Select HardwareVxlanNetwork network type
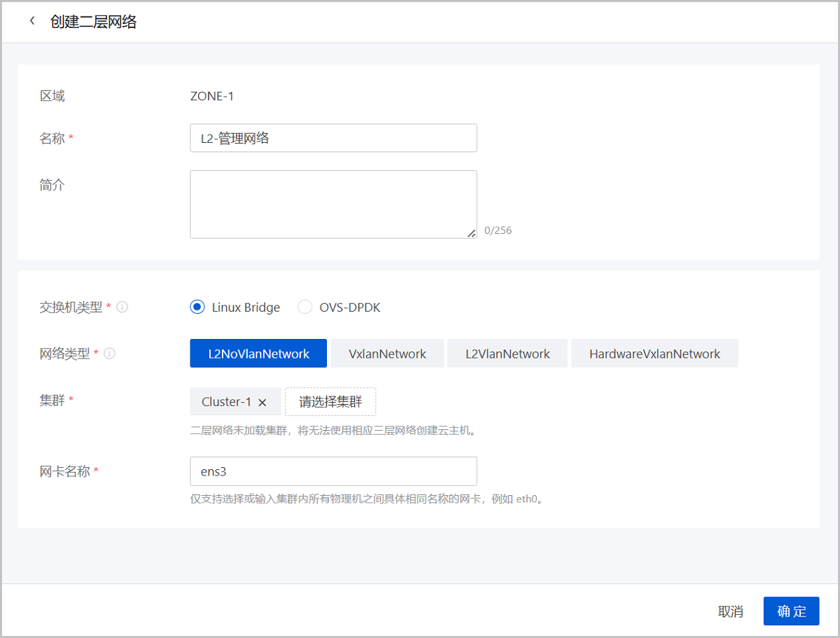The width and height of the screenshot is (840, 638). 654,353
